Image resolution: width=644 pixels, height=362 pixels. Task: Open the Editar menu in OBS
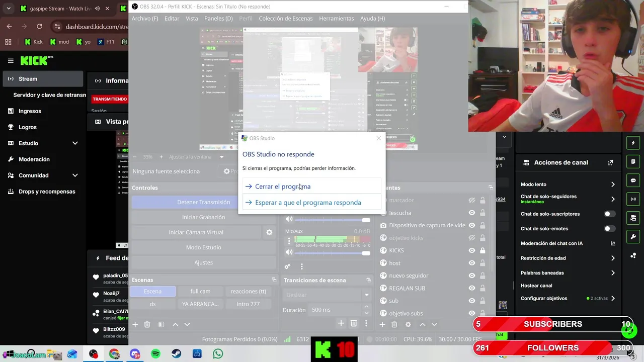tap(172, 18)
